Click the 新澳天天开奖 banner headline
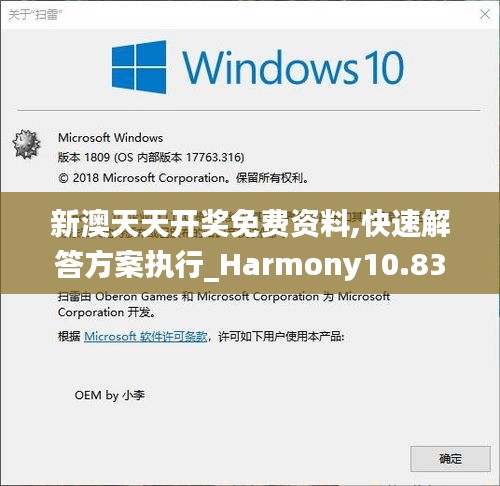 (x=250, y=223)
